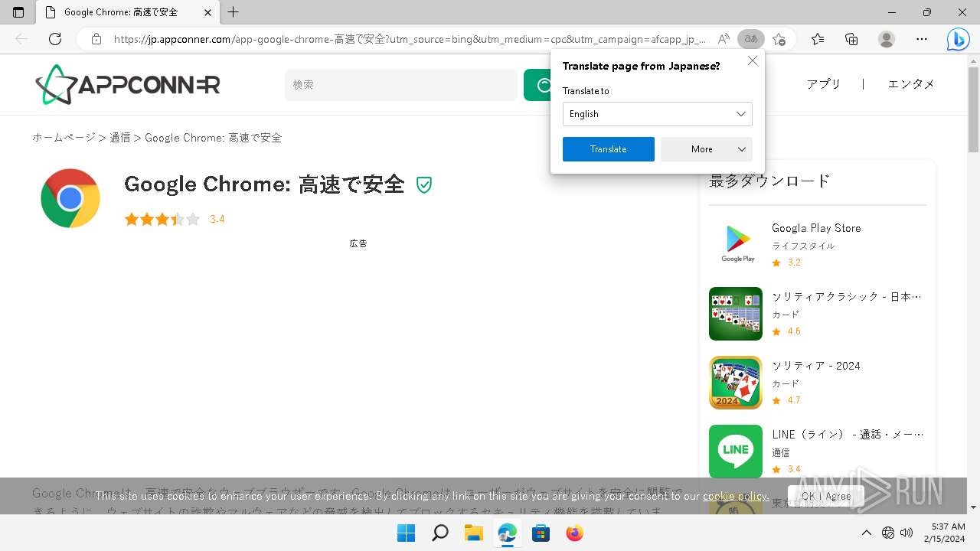This screenshot has height=551, width=980.
Task: Click the Google Chrome: 高速で安全 heading
Action: [264, 184]
